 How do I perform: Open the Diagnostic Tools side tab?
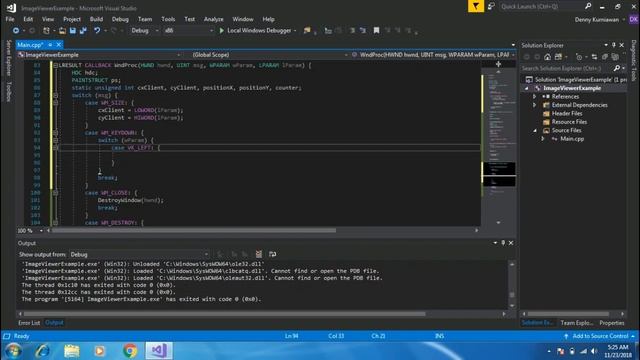[x=633, y=60]
